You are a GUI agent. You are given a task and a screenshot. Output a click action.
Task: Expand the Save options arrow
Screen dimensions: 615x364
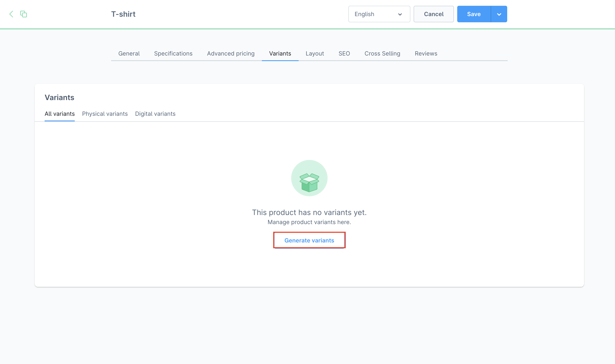[x=499, y=14]
